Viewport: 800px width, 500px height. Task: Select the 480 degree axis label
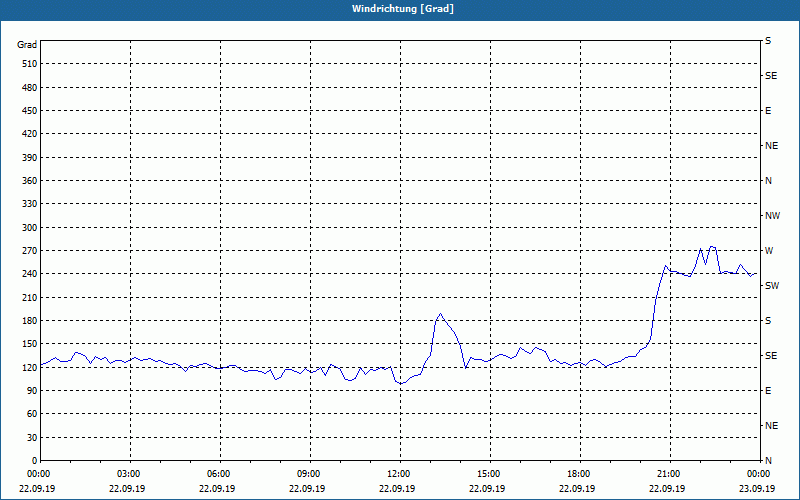pos(29,88)
